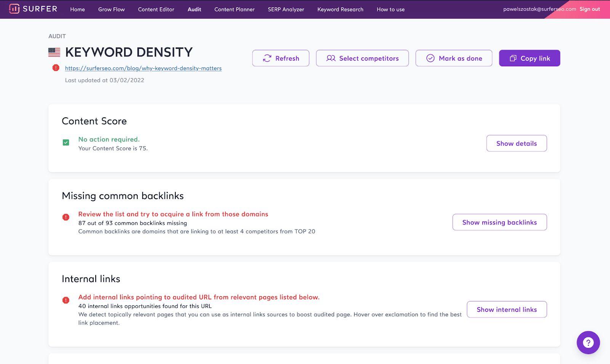Open Select competitors
The image size is (610, 364).
(x=362, y=58)
